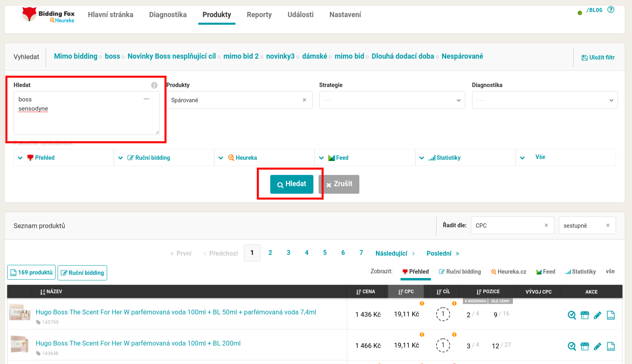Open the Diagnostika filter dropdown

(x=545, y=100)
